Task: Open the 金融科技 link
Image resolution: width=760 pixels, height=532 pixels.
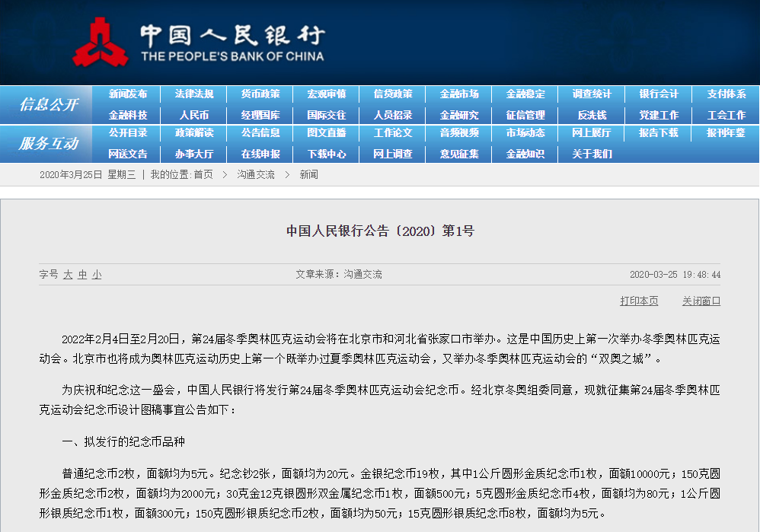Action: (x=127, y=116)
